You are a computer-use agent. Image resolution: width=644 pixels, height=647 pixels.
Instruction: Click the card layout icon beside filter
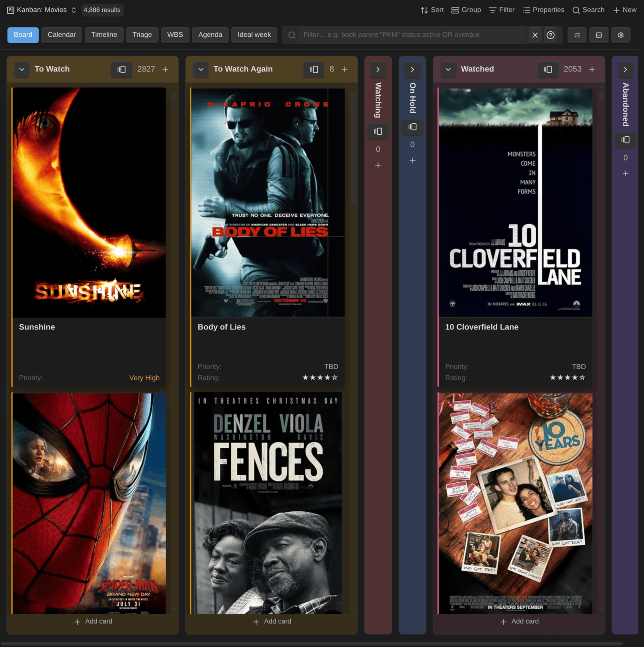pyautogui.click(x=599, y=35)
